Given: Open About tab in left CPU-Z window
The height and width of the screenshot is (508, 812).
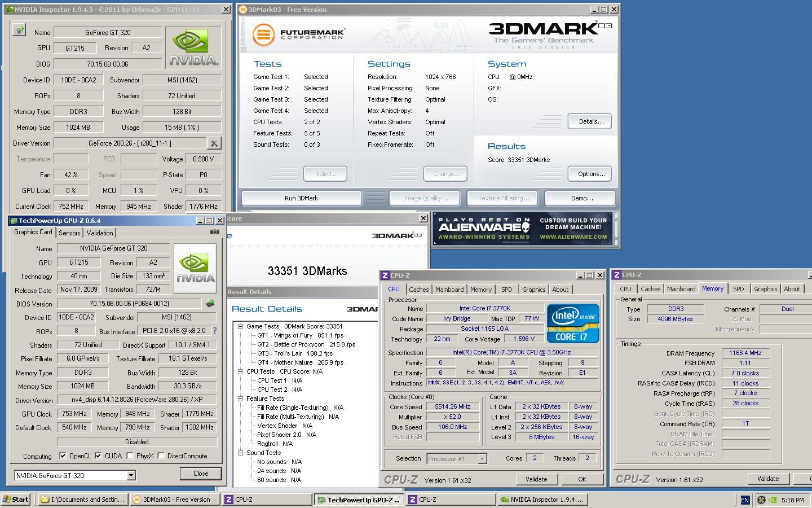Looking at the screenshot, I should pos(560,289).
